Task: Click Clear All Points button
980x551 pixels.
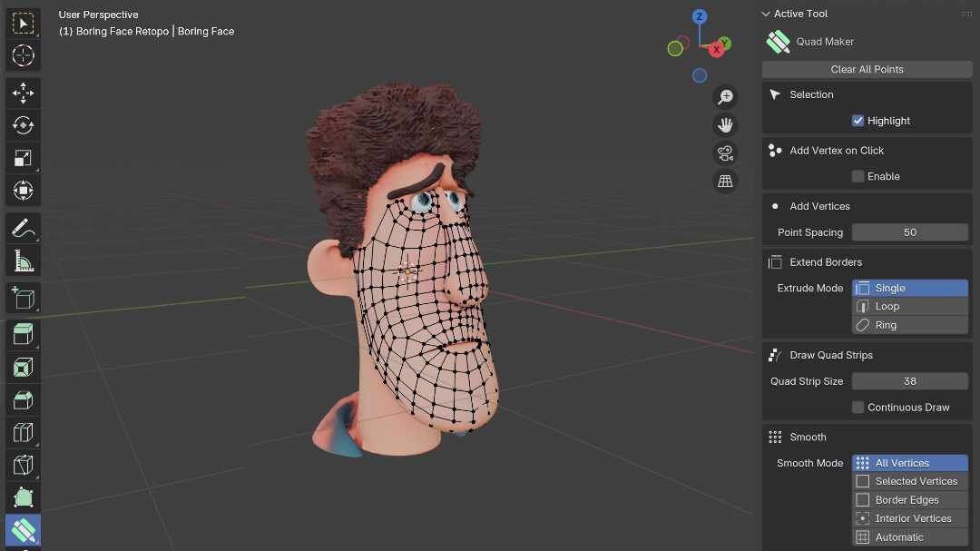Action: (x=867, y=69)
